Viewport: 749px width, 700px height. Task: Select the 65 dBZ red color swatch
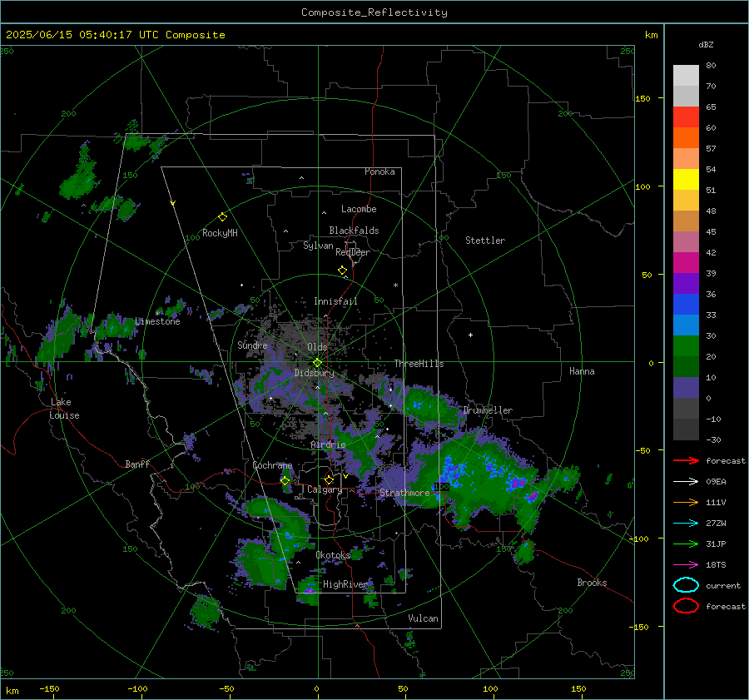coord(686,117)
